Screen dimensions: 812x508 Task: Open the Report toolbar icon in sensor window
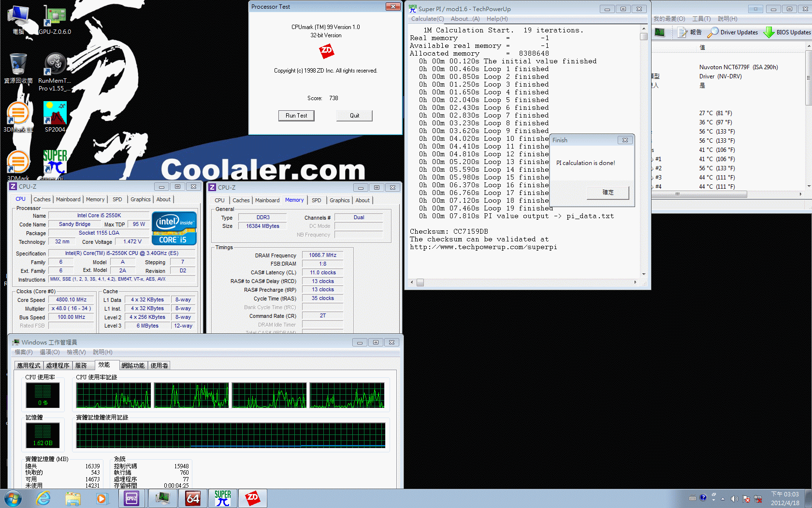click(689, 32)
